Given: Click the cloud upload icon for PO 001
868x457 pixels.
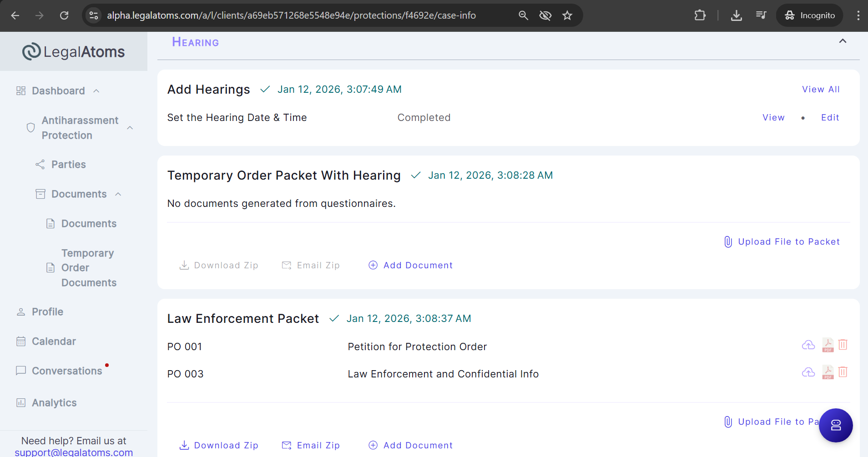Looking at the screenshot, I should [x=808, y=345].
